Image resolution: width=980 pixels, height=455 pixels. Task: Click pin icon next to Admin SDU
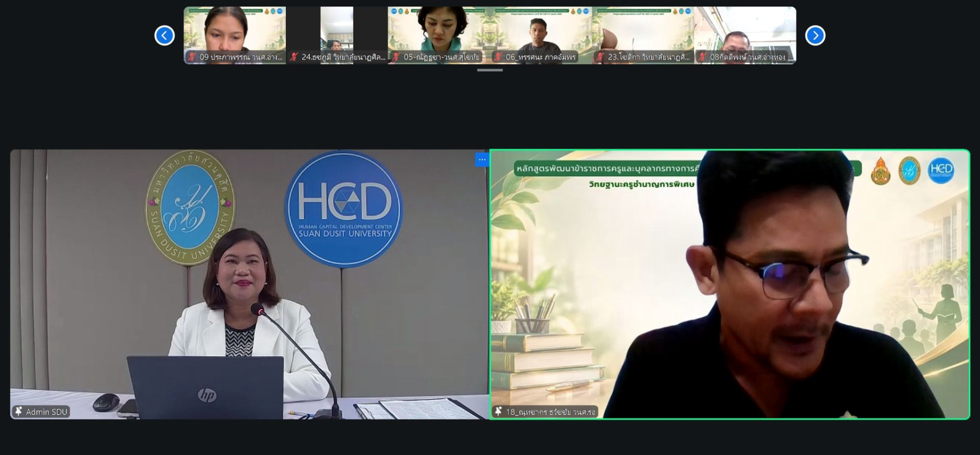(x=19, y=411)
